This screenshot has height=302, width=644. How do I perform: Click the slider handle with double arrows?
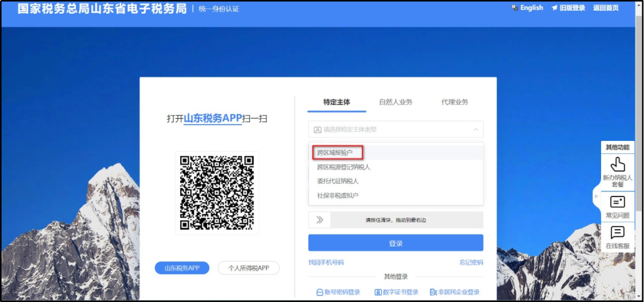[320, 220]
